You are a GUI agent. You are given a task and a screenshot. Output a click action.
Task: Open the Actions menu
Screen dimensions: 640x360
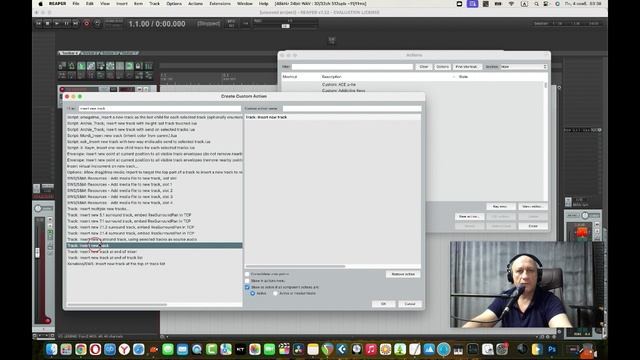195,4
